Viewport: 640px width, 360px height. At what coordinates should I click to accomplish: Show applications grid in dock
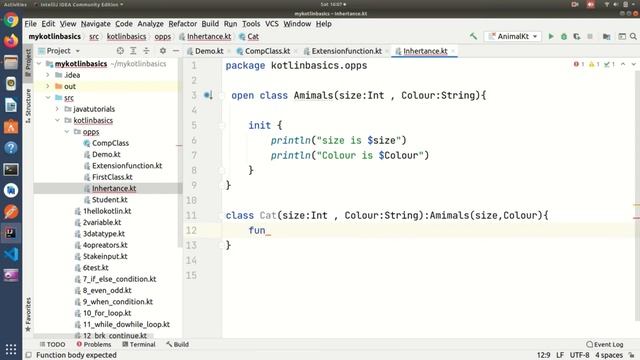tap(11, 349)
